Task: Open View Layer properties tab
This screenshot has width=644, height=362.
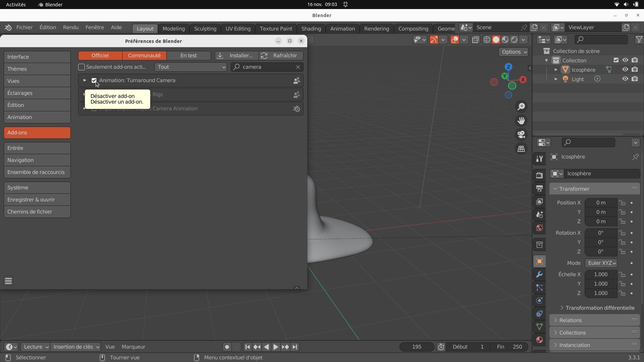Action: click(x=539, y=201)
